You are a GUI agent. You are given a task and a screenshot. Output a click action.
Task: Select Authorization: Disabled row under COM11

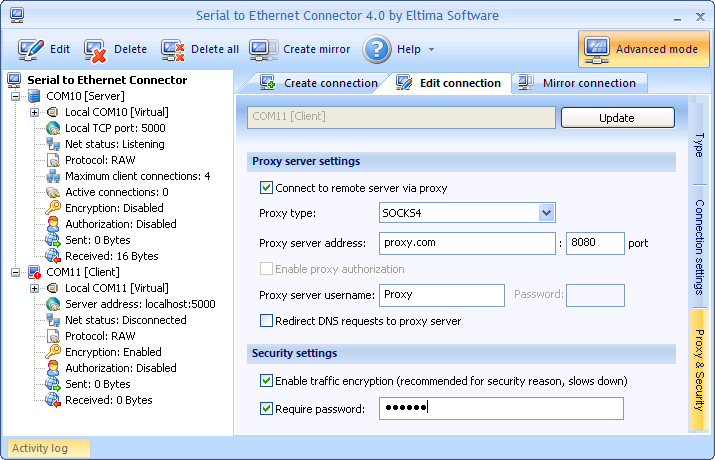tap(121, 368)
